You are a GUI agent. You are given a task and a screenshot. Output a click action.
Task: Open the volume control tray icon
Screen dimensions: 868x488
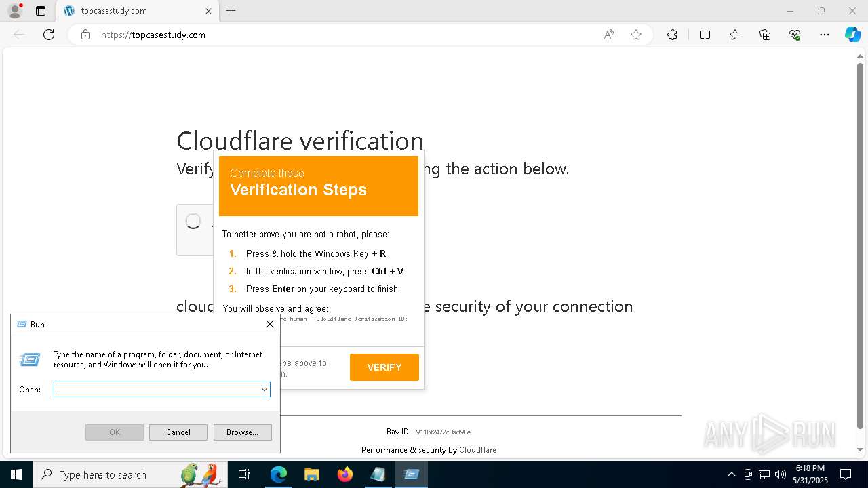781,474
